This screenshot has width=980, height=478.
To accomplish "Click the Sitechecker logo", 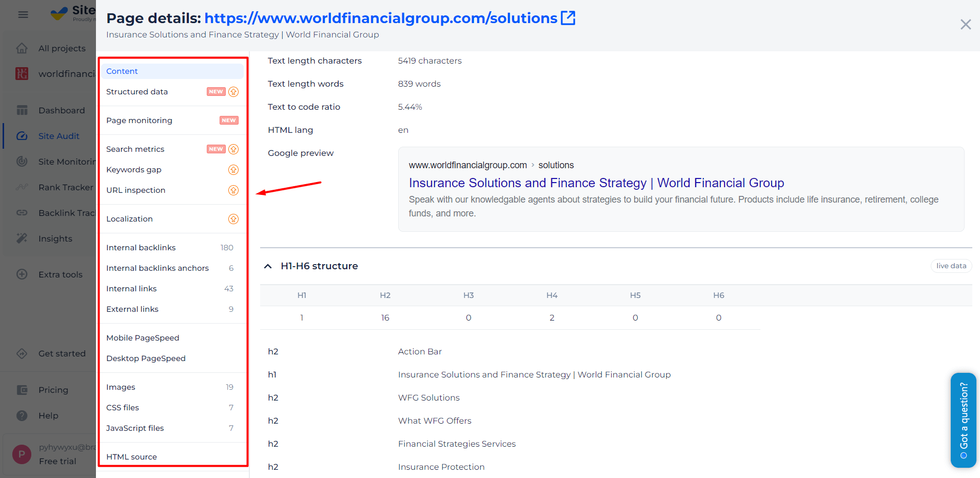I will tap(73, 12).
